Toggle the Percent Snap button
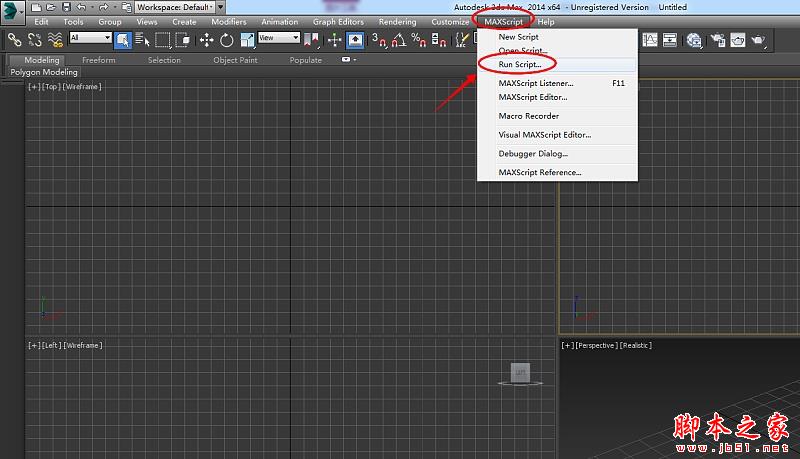Screen dimensions: 800x459 (419, 40)
